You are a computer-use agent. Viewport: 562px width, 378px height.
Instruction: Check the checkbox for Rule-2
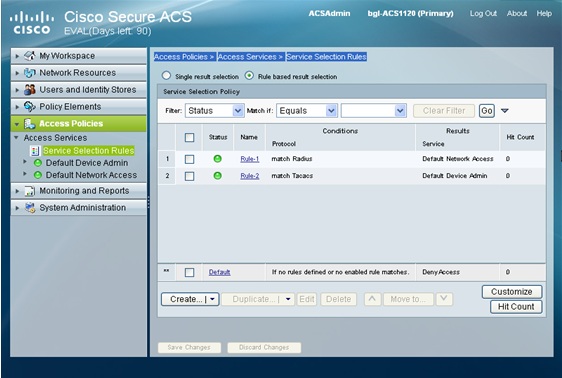(x=190, y=176)
